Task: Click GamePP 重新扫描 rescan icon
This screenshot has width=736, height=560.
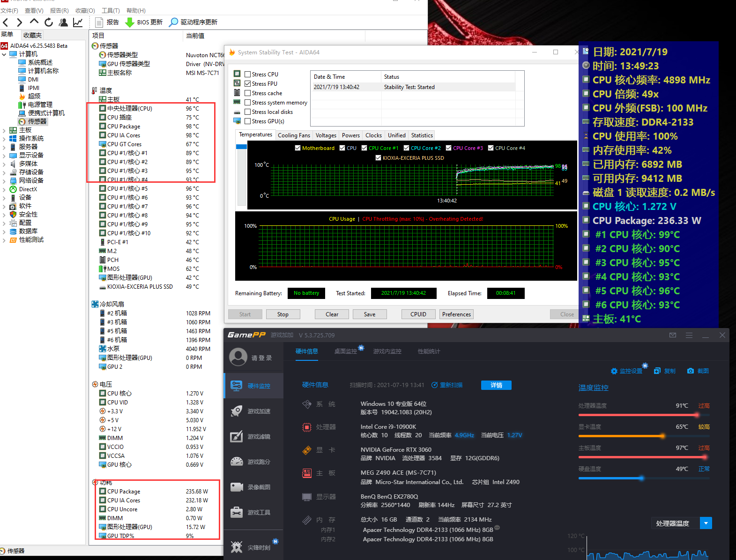Action: click(434, 385)
